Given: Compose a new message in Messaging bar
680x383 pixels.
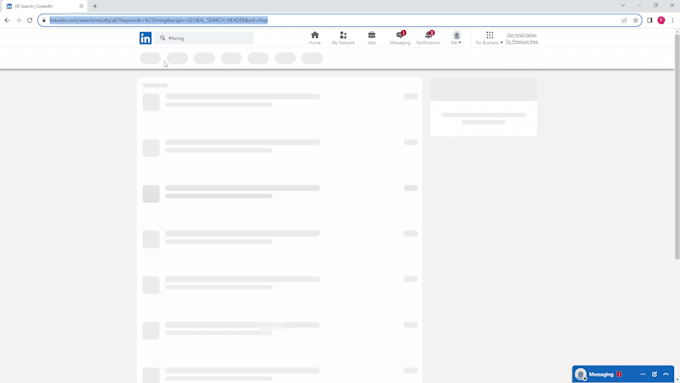Looking at the screenshot, I should tap(654, 374).
